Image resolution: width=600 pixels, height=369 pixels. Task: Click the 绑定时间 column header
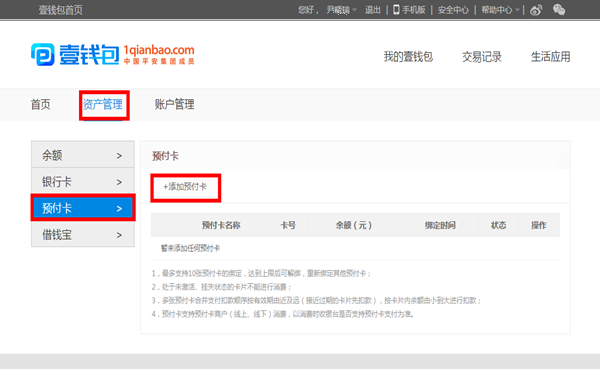pyautogui.click(x=440, y=225)
